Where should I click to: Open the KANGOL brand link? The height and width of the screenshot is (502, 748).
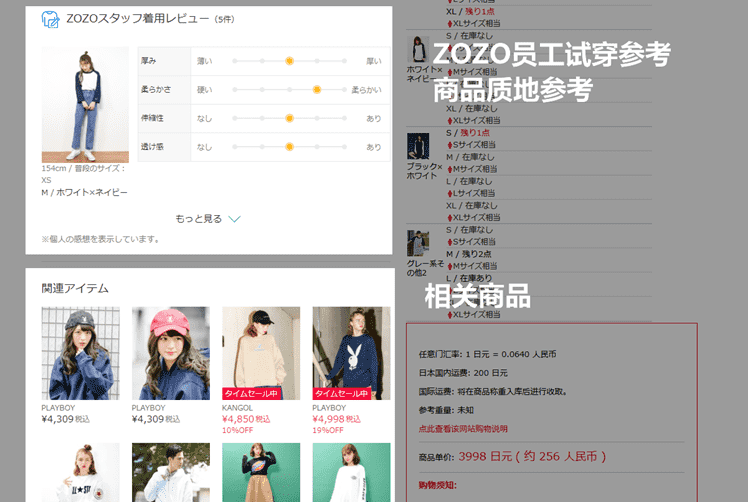point(237,408)
